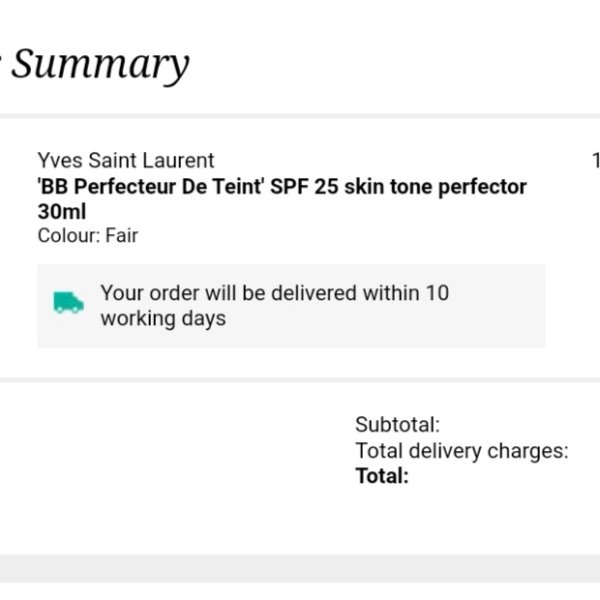Click the number 10 in delivery notice
Viewport: 600px width, 600px height.
click(x=437, y=293)
